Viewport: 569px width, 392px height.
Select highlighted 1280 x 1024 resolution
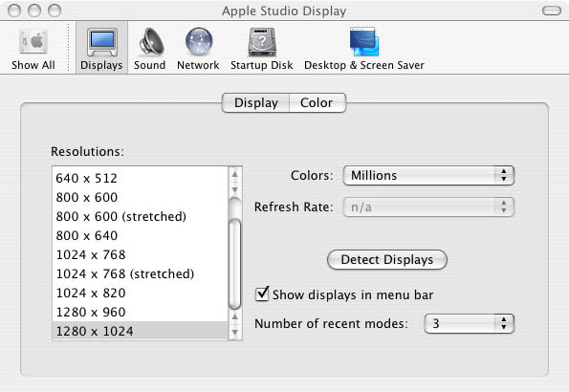(140, 331)
